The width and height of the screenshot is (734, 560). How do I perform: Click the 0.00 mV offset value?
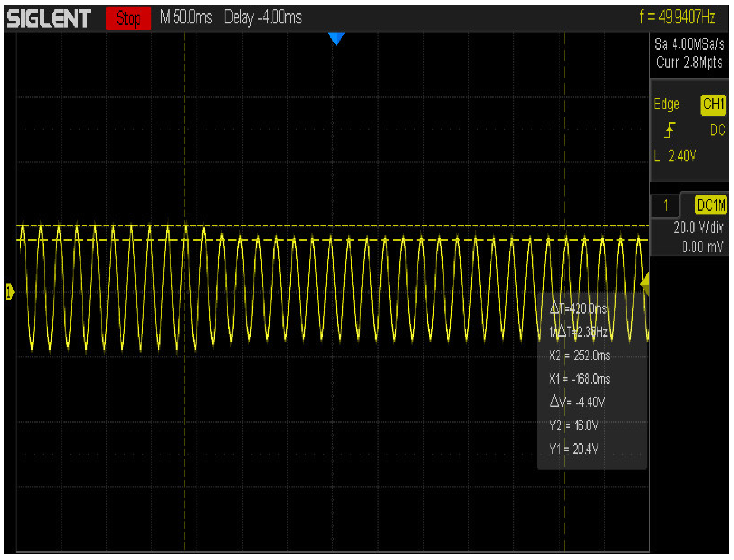click(702, 246)
